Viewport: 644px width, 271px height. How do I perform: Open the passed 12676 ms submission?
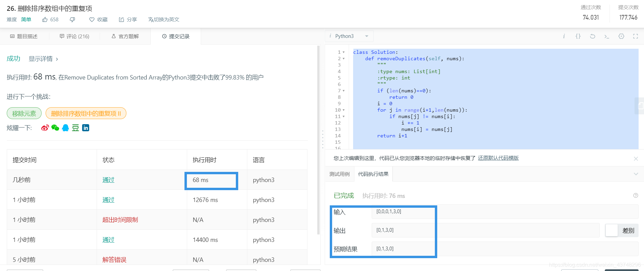click(108, 200)
